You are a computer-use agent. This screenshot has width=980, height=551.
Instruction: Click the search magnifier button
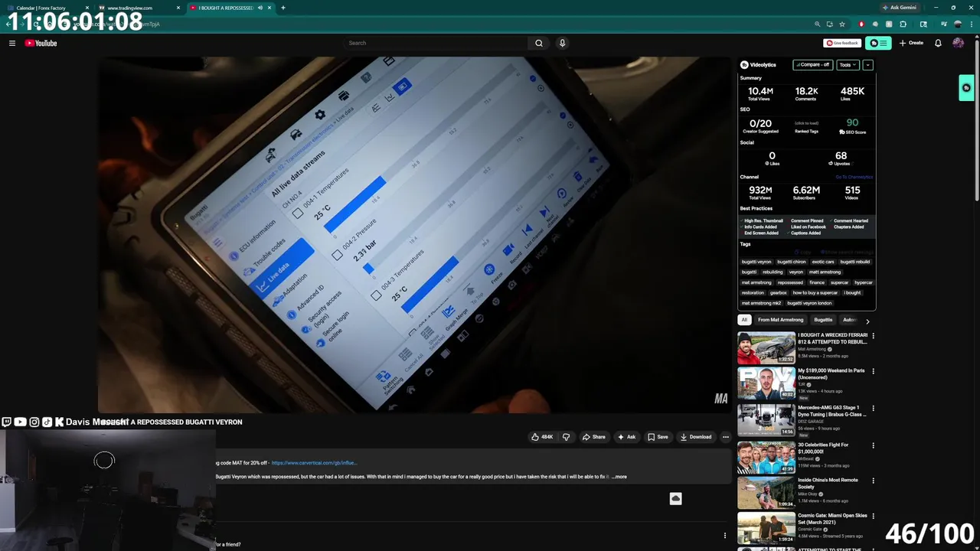(x=539, y=43)
